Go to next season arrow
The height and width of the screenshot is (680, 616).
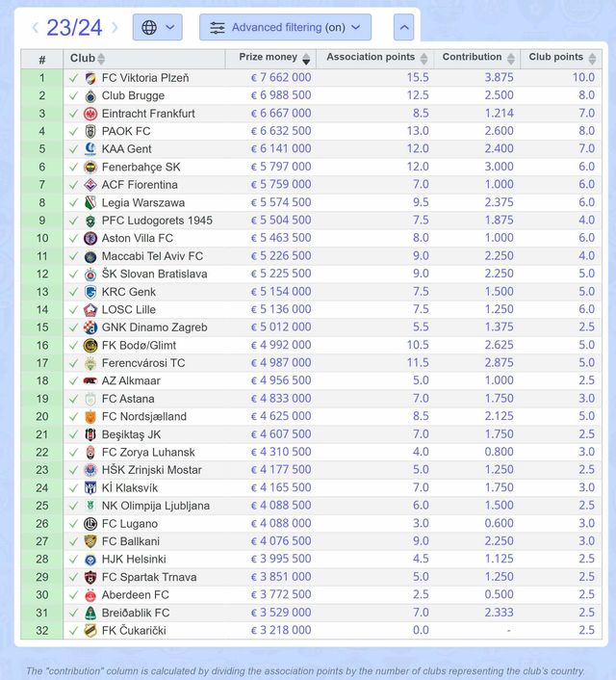(115, 28)
